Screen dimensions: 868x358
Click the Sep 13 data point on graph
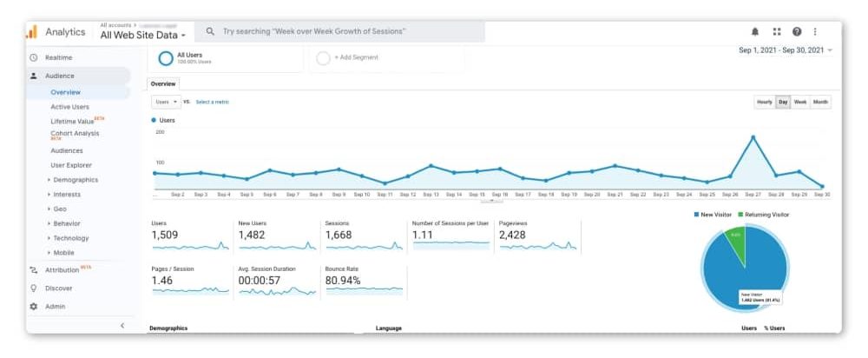point(431,166)
